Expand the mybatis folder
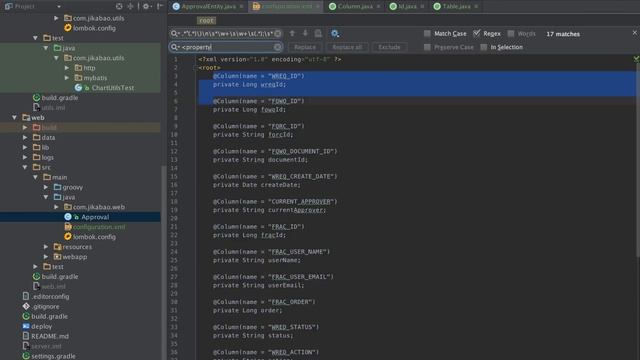The width and height of the screenshot is (640, 360). point(67,78)
